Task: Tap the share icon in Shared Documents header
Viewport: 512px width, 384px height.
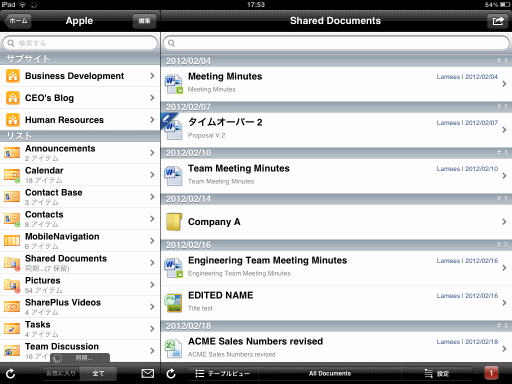Action: [x=498, y=21]
